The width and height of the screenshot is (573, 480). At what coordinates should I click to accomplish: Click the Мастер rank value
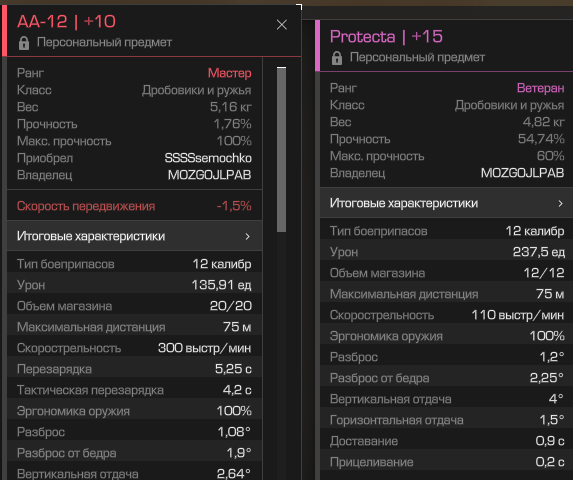point(229,73)
